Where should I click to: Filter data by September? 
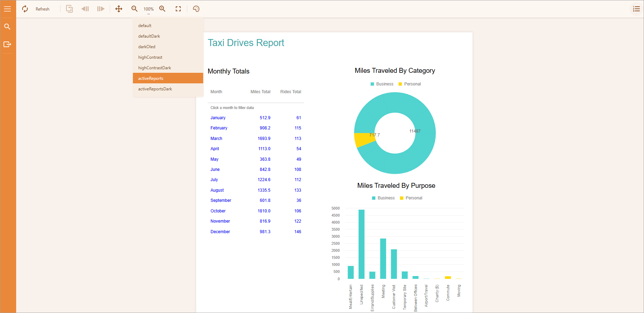[221, 200]
